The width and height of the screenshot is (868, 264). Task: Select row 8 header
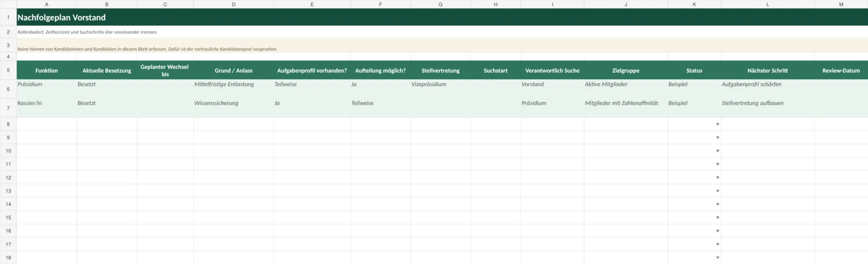[8, 124]
